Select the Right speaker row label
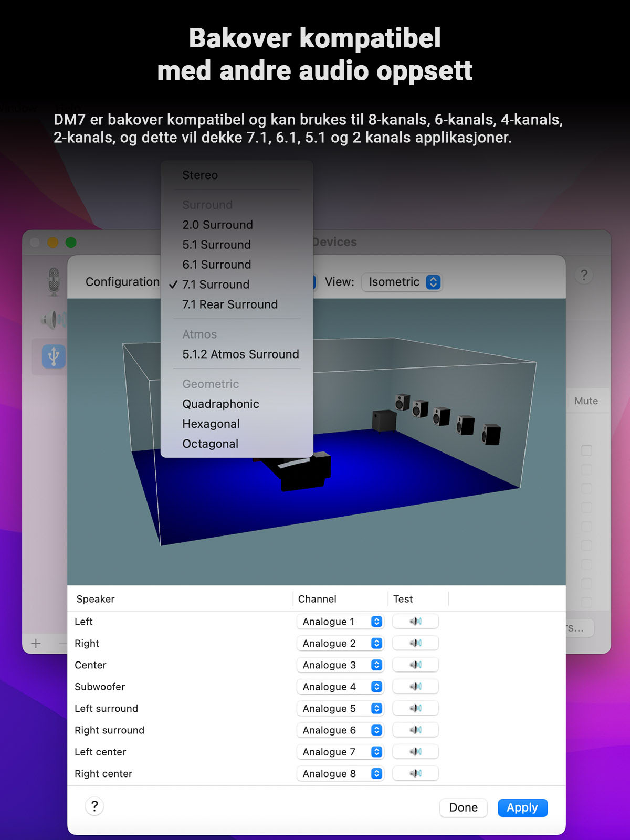630x840 pixels. pos(87,643)
